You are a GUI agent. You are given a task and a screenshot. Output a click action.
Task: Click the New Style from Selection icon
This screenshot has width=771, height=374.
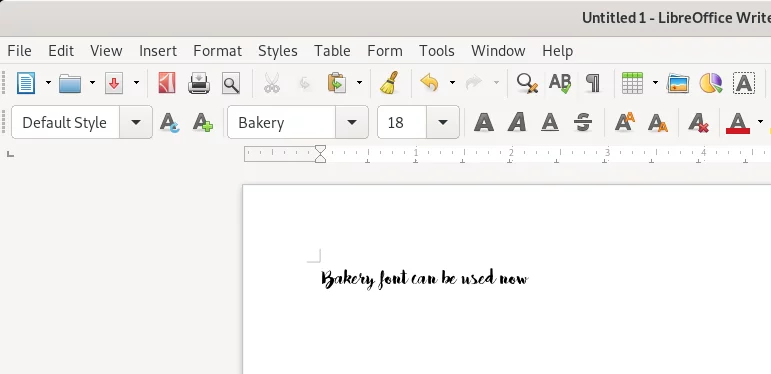pyautogui.click(x=203, y=122)
